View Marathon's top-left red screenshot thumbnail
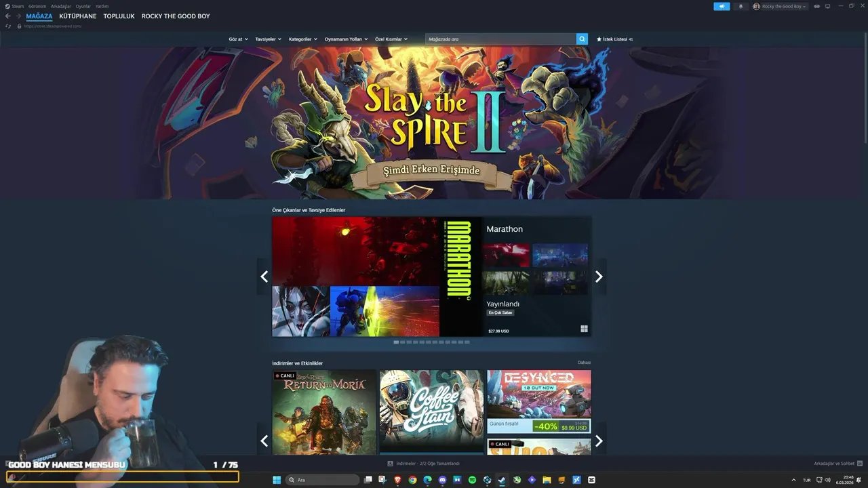Viewport: 868px width, 488px height. click(x=506, y=256)
